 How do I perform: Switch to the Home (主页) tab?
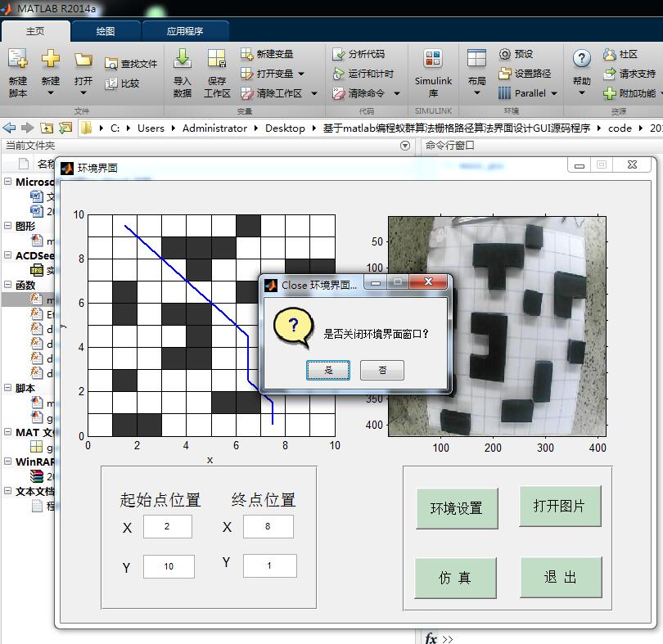(x=35, y=31)
